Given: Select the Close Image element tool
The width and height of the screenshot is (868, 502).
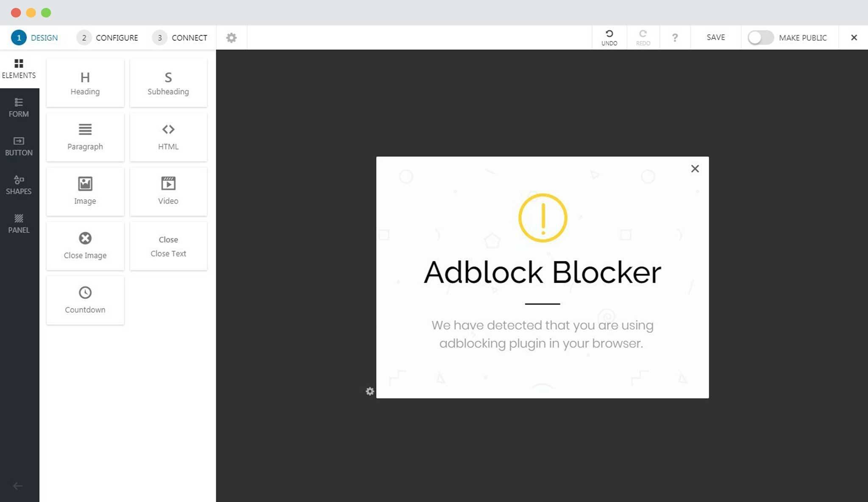Looking at the screenshot, I should tap(84, 246).
